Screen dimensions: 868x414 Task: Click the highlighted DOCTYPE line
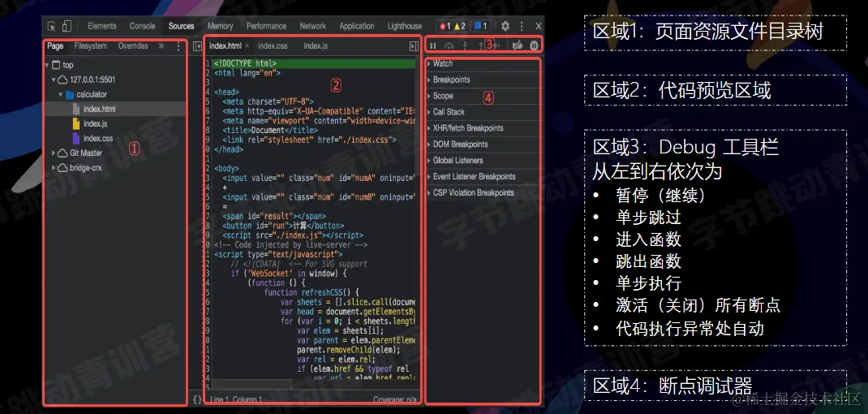tap(313, 64)
